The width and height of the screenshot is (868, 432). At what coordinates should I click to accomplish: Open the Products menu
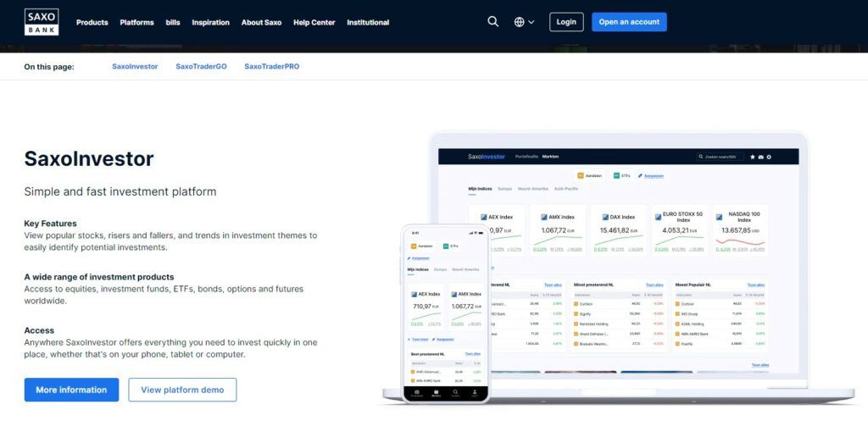coord(92,23)
